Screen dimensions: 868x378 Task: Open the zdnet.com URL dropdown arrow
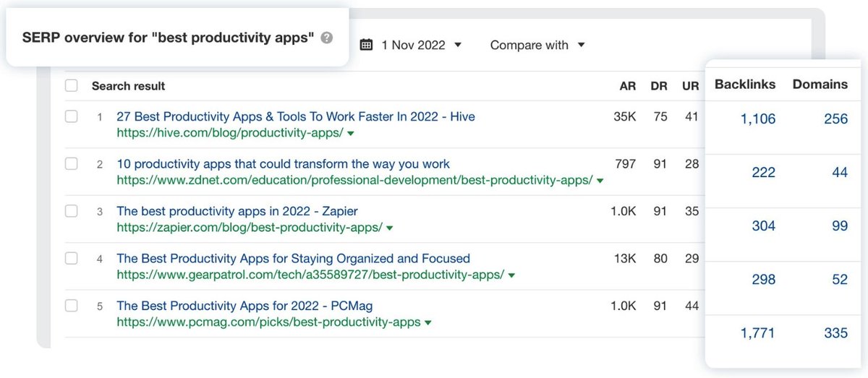600,181
